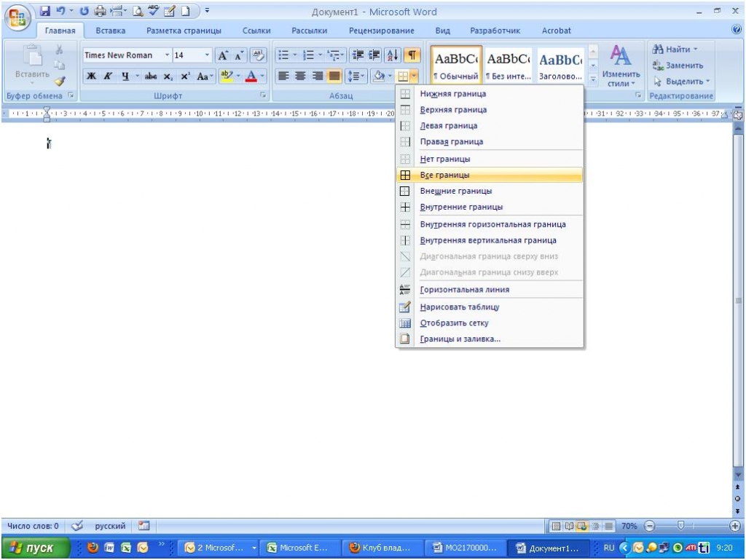
Task: Click the sort (A-Z) icon
Action: (x=391, y=56)
